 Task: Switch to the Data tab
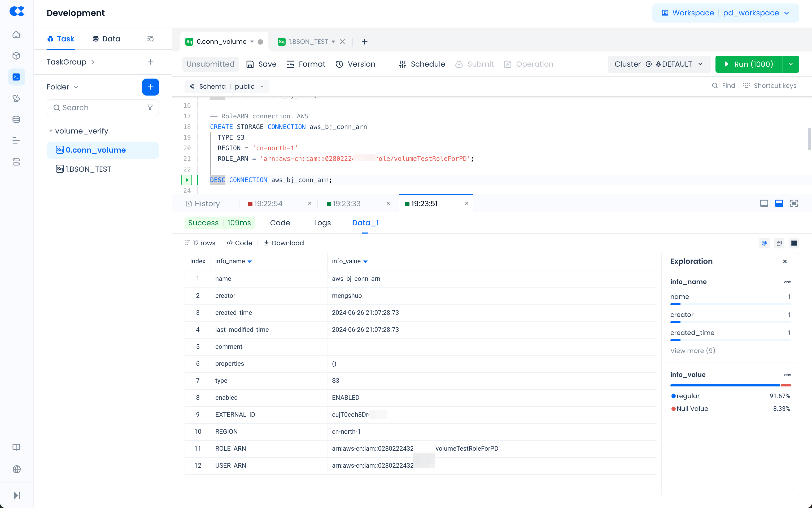[x=106, y=39]
